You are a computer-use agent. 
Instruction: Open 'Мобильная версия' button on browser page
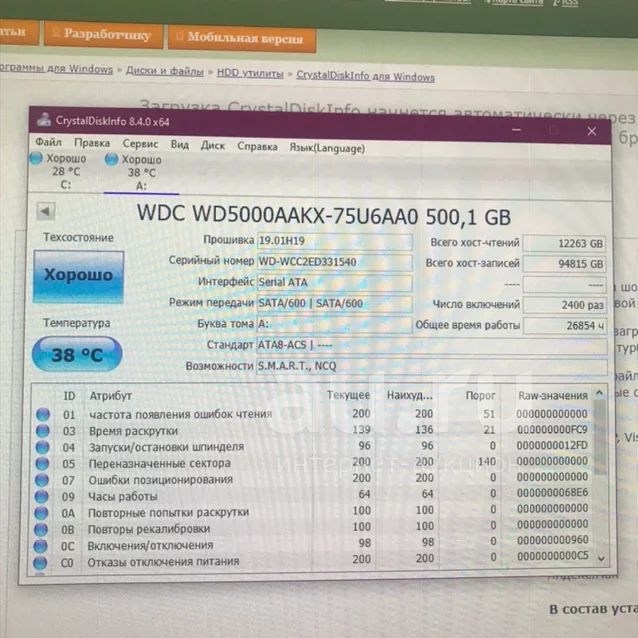tap(242, 38)
